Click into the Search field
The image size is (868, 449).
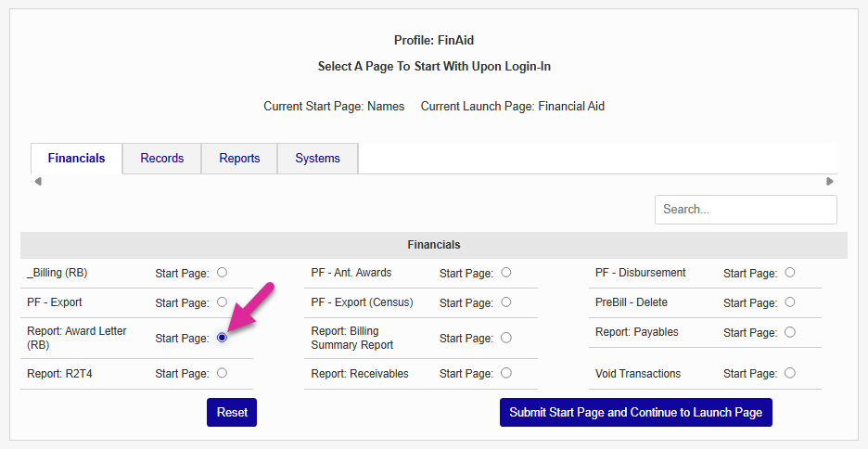coord(746,210)
